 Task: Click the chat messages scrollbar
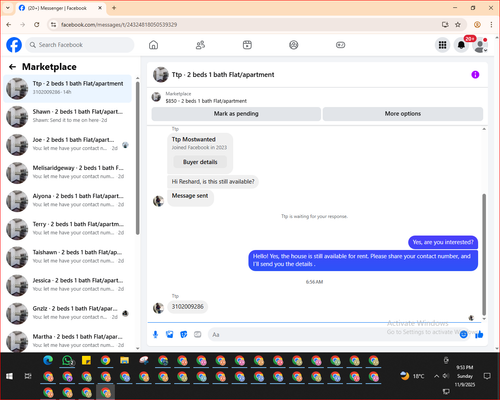484,255
